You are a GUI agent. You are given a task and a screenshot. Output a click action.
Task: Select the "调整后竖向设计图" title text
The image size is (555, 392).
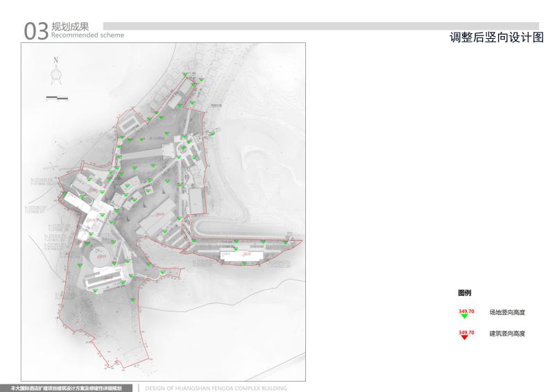(x=497, y=37)
